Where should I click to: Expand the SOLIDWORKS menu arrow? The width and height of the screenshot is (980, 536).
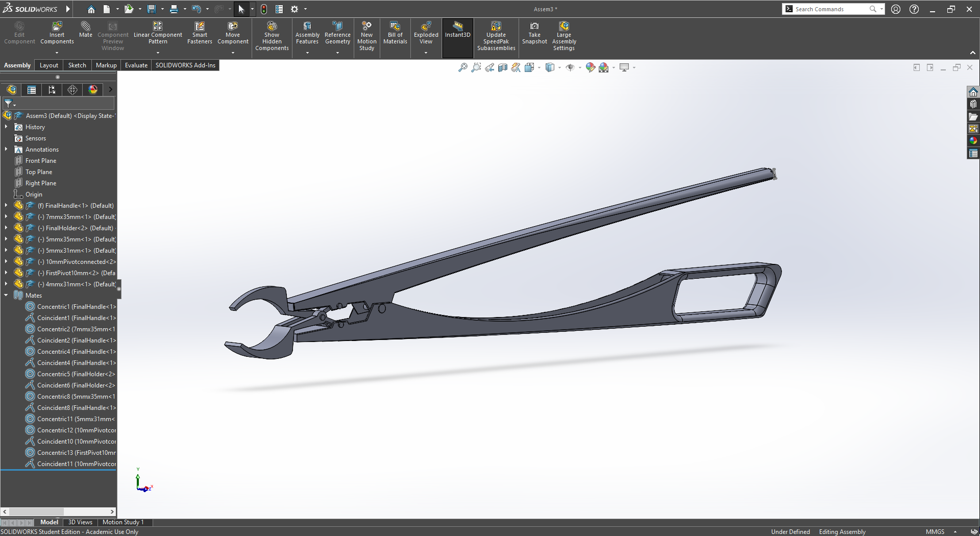68,9
